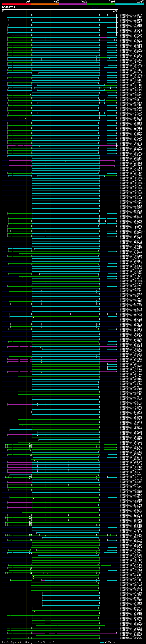This screenshot has width=146, height=644.
Task: Click the white query sequence bar
Action: coord(60,10)
